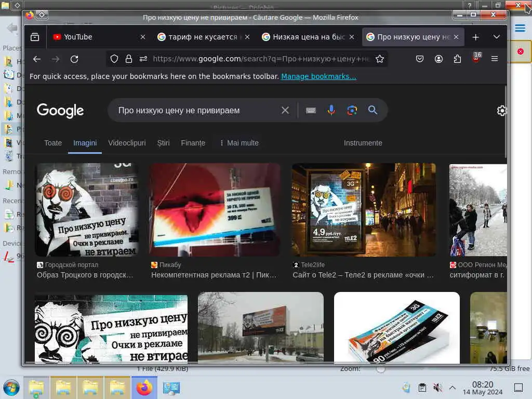
Task: Clear the Google search query
Action: [285, 110]
